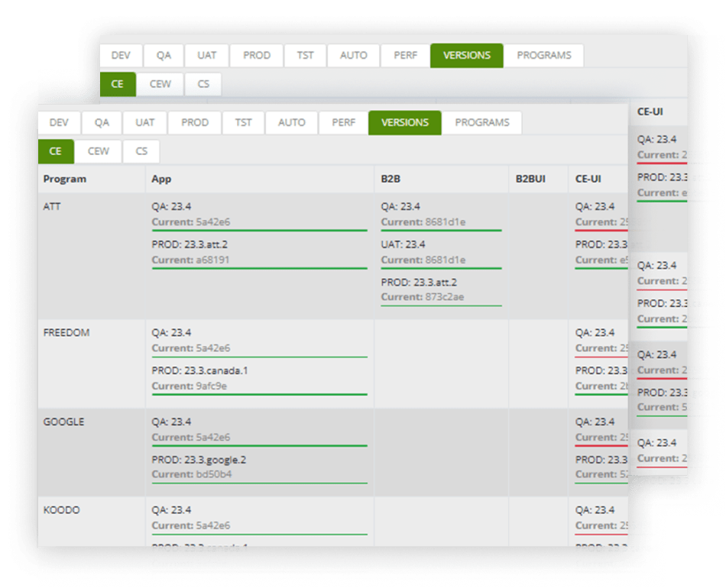Click the App column header

click(x=161, y=179)
